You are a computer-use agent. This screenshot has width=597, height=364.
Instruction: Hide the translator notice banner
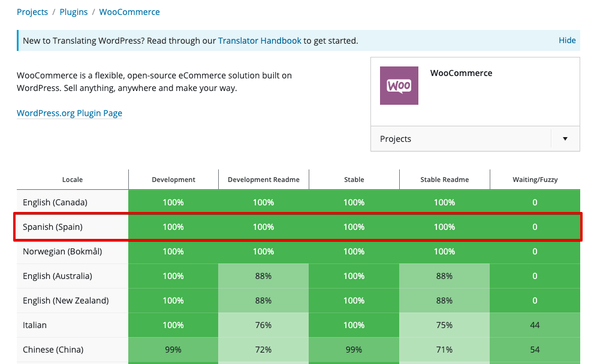pos(567,40)
